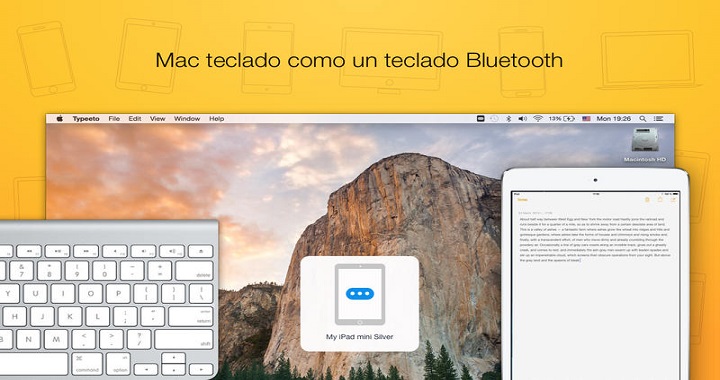Screen dimensions: 720x380
Task: Open the 13% battery status menu
Action: 562,118
